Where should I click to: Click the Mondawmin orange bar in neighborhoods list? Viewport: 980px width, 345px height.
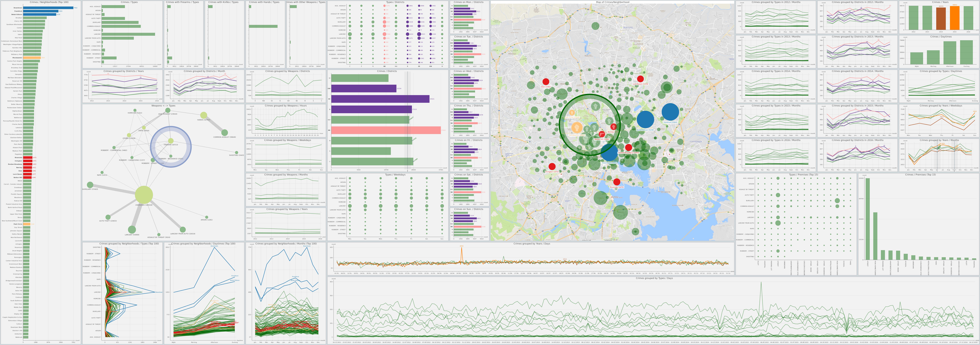point(32,58)
